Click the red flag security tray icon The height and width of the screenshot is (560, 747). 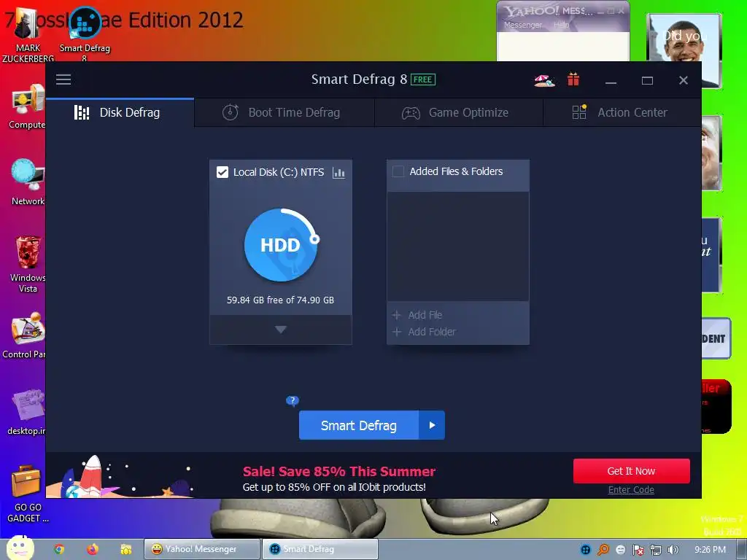(638, 550)
